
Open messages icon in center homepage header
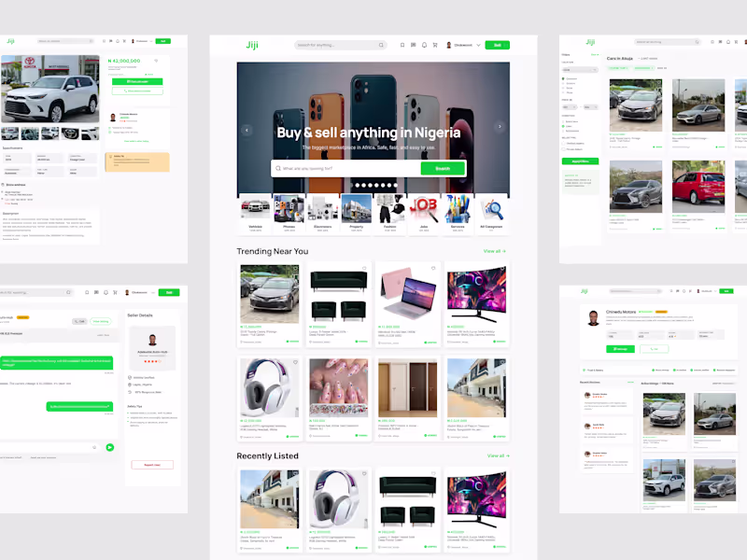413,45
